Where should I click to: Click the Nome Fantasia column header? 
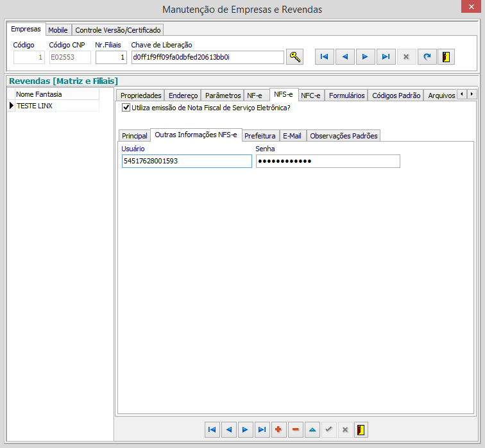pyautogui.click(x=57, y=94)
